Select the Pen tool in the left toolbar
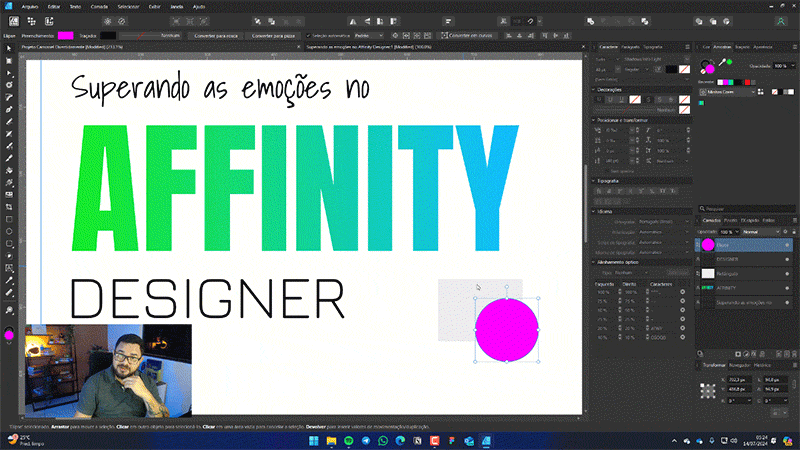800x450 pixels. point(9,110)
